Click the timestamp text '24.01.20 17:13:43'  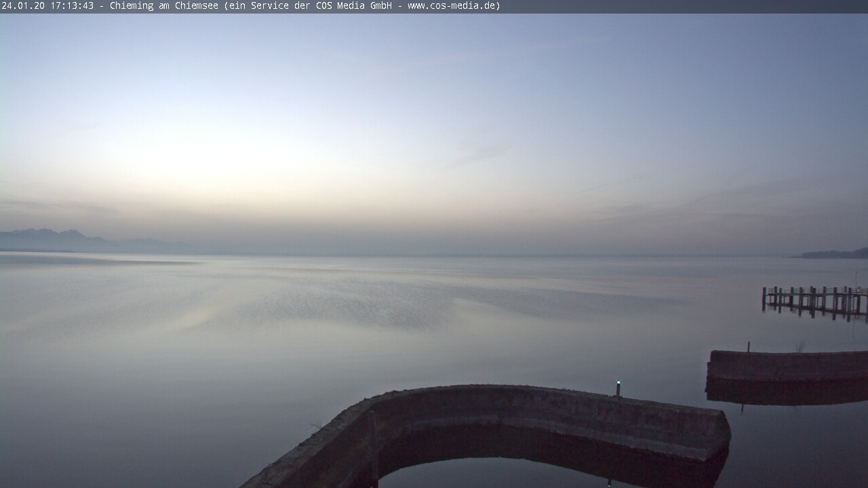(47, 6)
